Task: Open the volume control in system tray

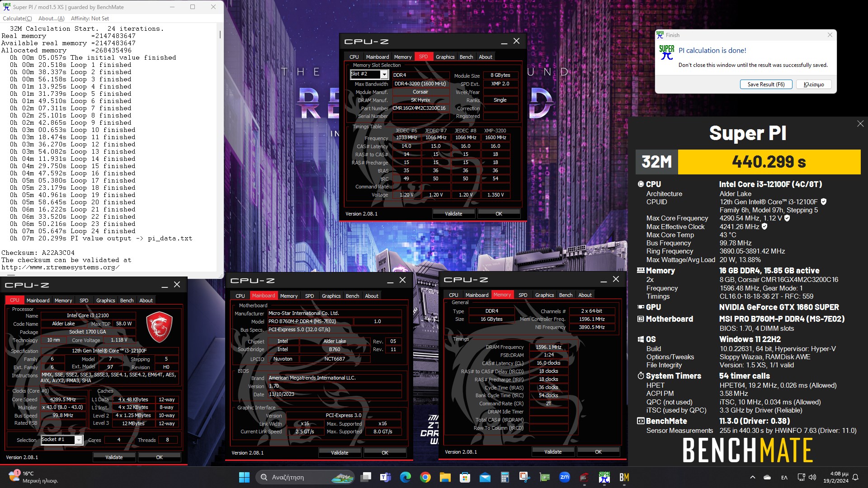Action: pos(812,477)
